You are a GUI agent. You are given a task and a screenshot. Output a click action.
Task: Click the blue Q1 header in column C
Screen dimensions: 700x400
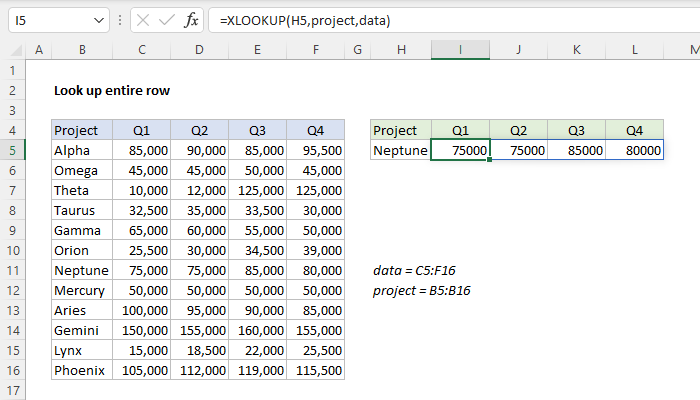142,130
